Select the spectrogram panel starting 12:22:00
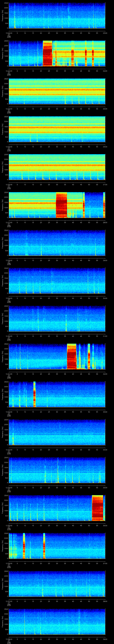114x644 pixels. tap(57, 16)
